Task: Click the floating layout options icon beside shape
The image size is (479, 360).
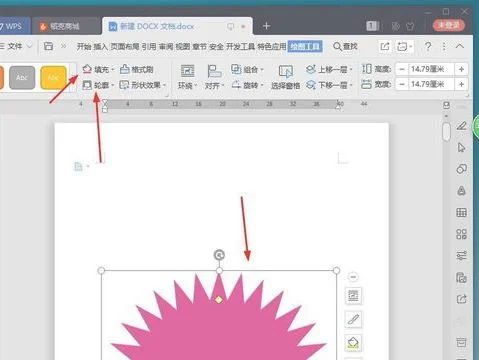Action: point(353,295)
